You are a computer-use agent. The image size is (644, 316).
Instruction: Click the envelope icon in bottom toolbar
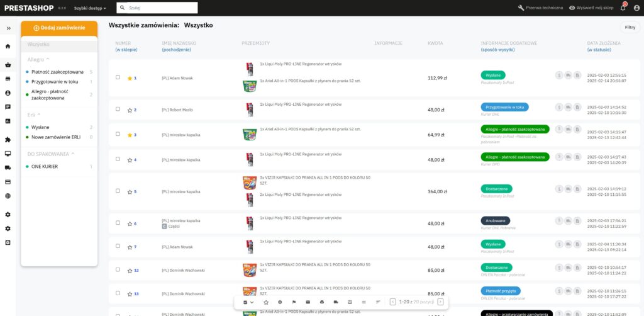(308, 302)
